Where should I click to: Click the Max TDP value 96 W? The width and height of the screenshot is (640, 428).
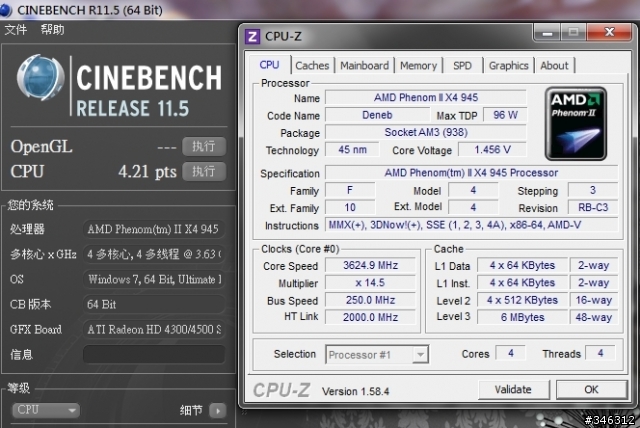tap(505, 115)
